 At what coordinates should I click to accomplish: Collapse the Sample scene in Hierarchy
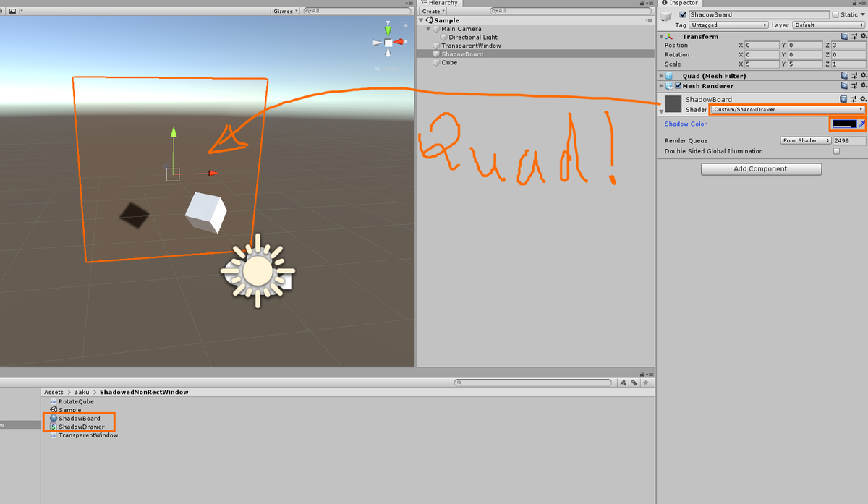point(422,20)
